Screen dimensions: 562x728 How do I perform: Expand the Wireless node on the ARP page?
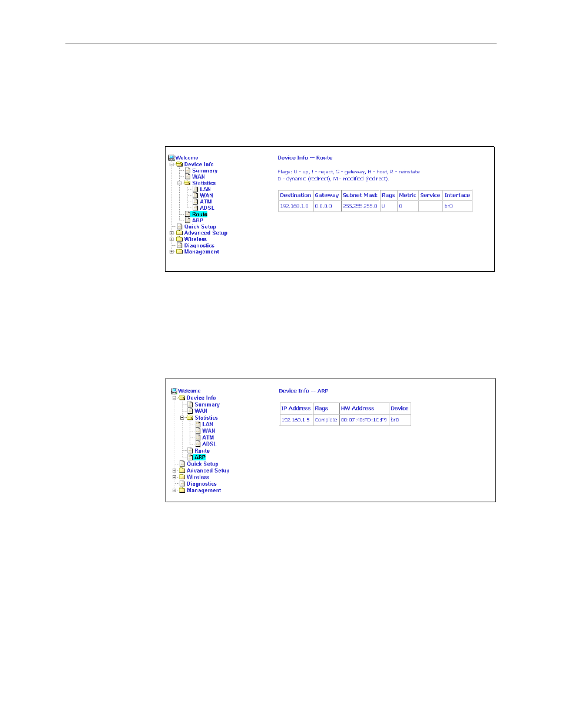[x=174, y=477]
